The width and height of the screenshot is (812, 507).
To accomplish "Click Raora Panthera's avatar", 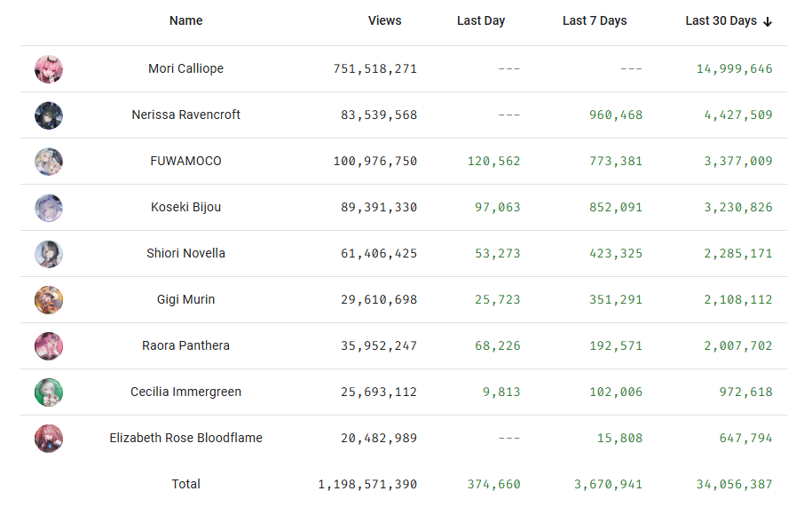I will (49, 345).
